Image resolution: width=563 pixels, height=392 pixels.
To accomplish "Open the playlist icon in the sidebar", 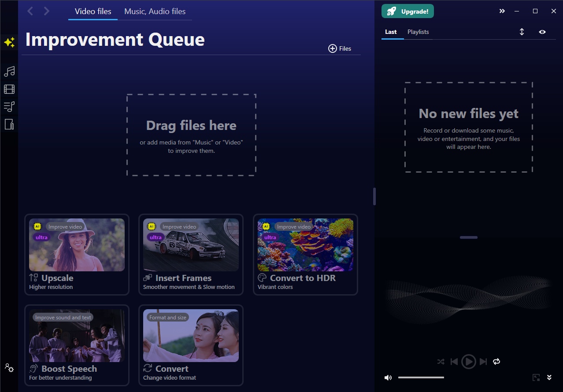I will tap(9, 106).
